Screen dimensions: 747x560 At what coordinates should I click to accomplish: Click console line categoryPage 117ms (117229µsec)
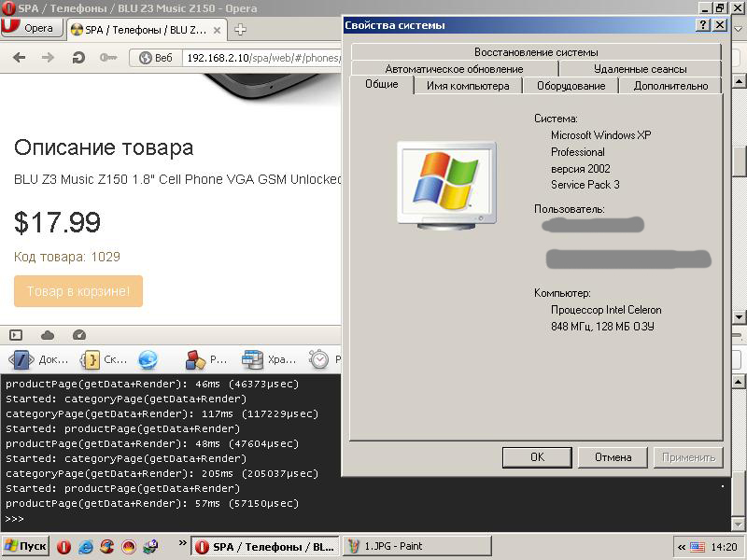pos(162,413)
